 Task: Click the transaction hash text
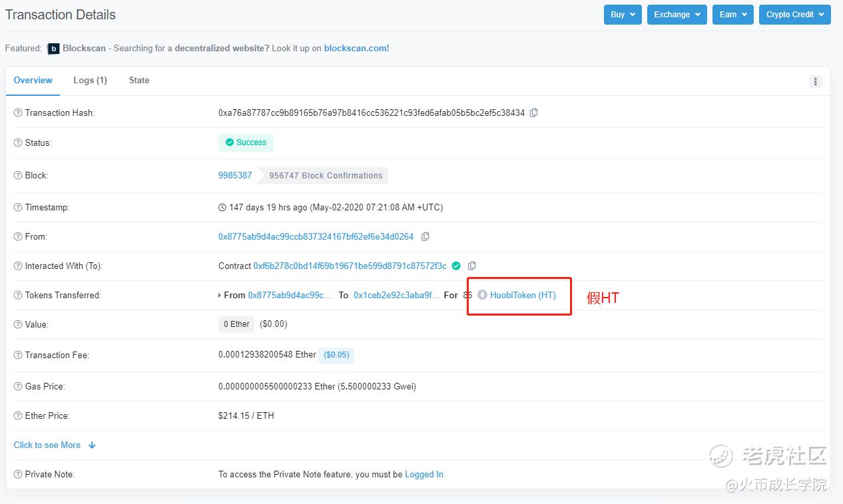pyautogui.click(x=372, y=113)
